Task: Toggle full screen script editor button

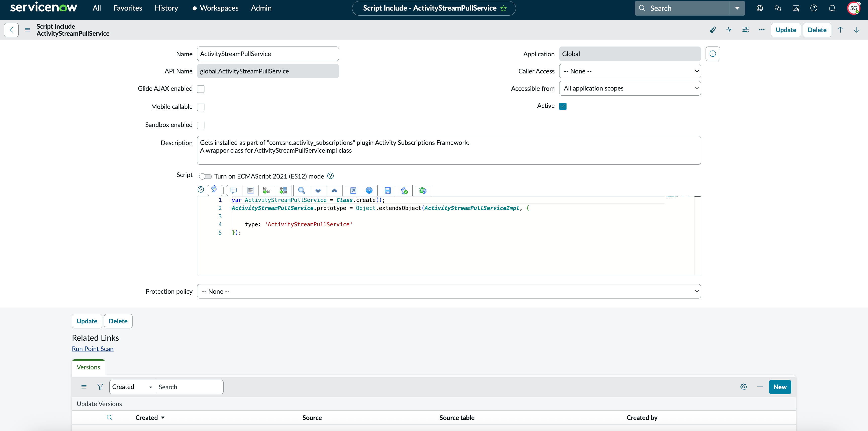Action: point(353,191)
